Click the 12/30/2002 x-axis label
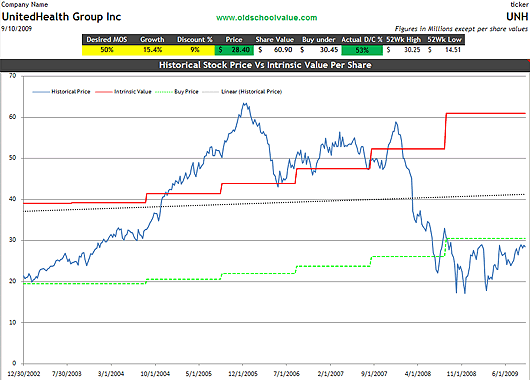This screenshot has width=530, height=380. pyautogui.click(x=23, y=374)
